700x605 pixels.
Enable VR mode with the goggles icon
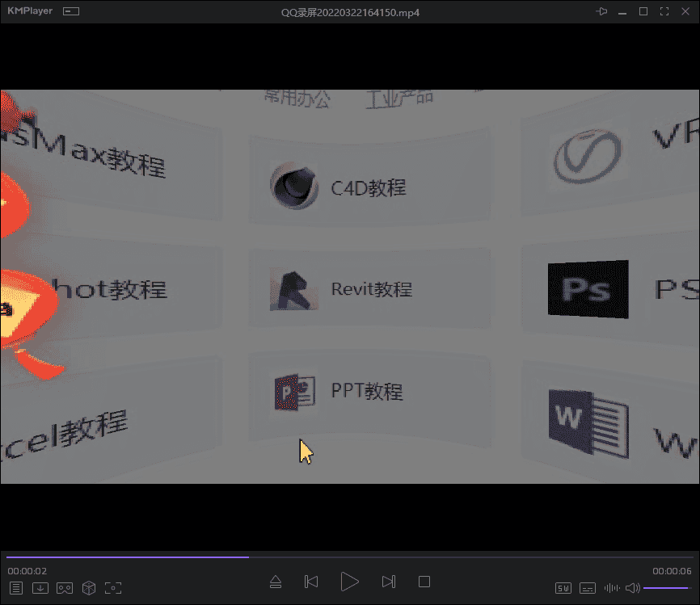(65, 587)
